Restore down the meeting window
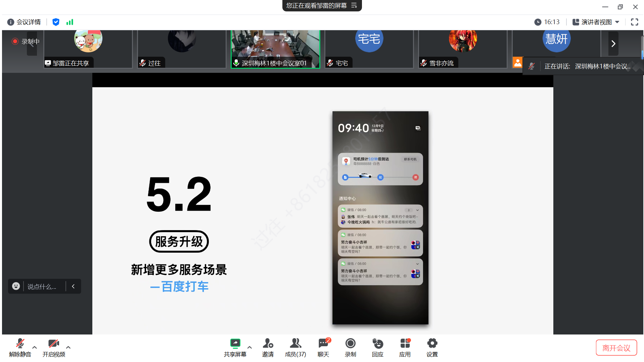The width and height of the screenshot is (644, 362). [620, 7]
